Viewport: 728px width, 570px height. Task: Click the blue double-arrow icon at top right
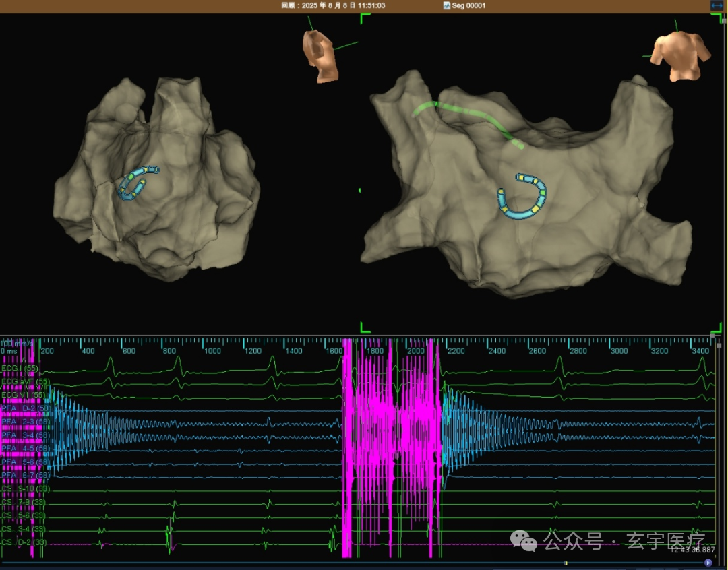pyautogui.click(x=717, y=5)
